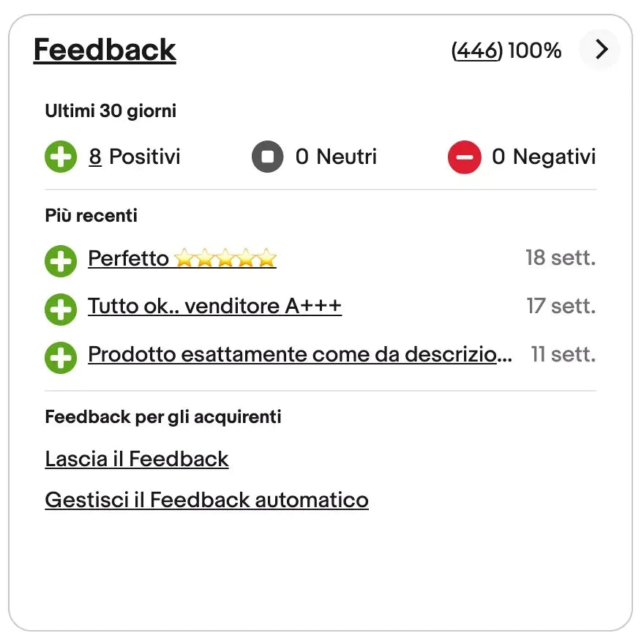Open the Prodotto esattamente come da descrizione comment
The height and width of the screenshot is (644, 644).
[x=299, y=354]
